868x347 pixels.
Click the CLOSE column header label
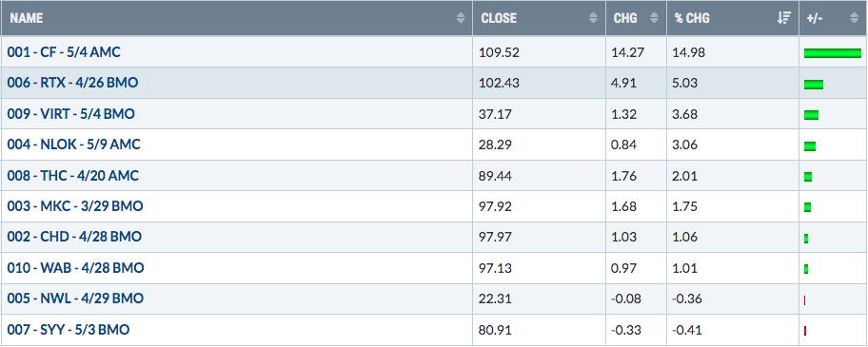(x=499, y=18)
